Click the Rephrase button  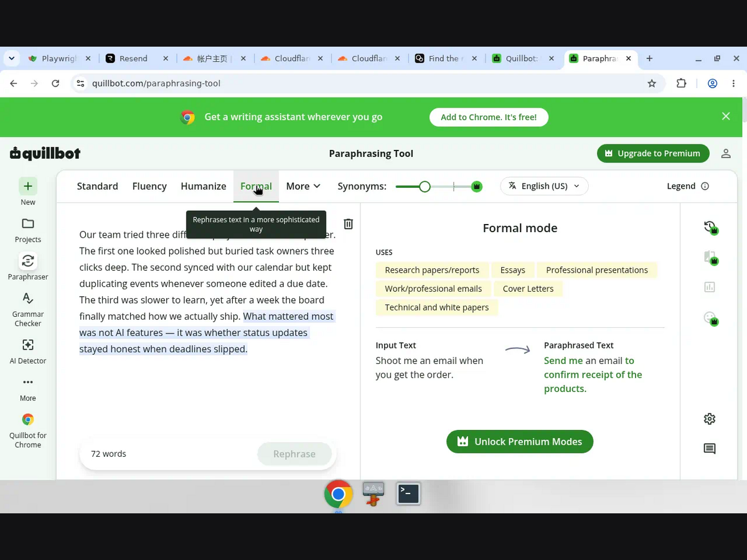coord(294,454)
